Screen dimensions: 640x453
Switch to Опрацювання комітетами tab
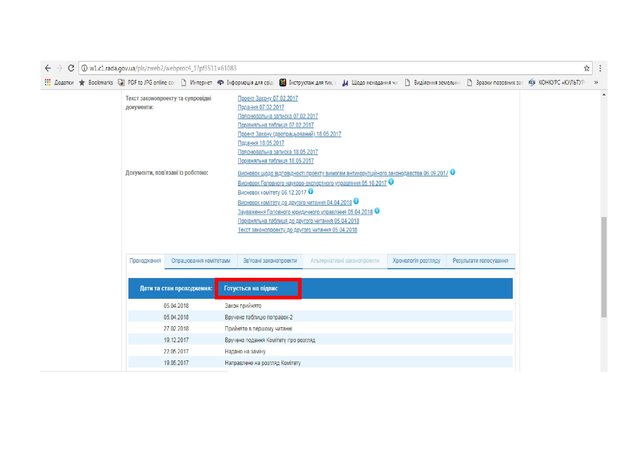click(x=201, y=261)
